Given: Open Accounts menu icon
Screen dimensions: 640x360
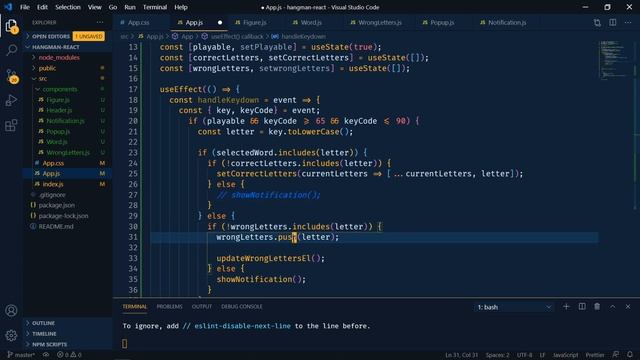Looking at the screenshot, I should click(x=11, y=311).
